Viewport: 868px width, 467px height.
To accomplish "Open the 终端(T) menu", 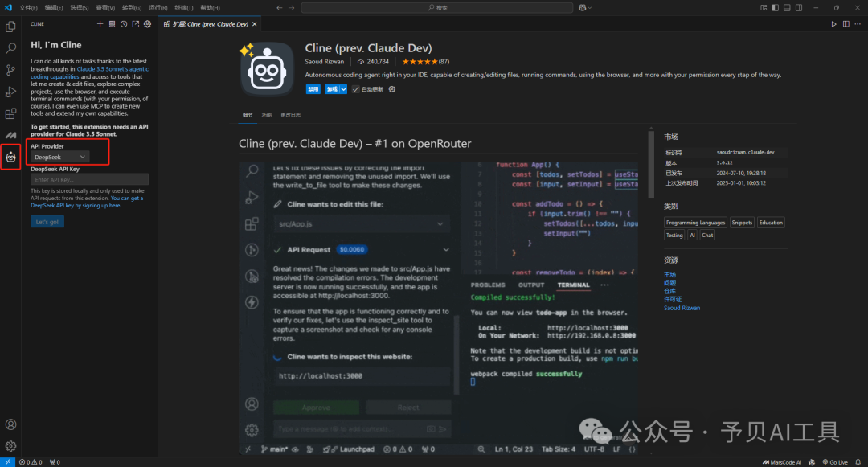I will [184, 8].
